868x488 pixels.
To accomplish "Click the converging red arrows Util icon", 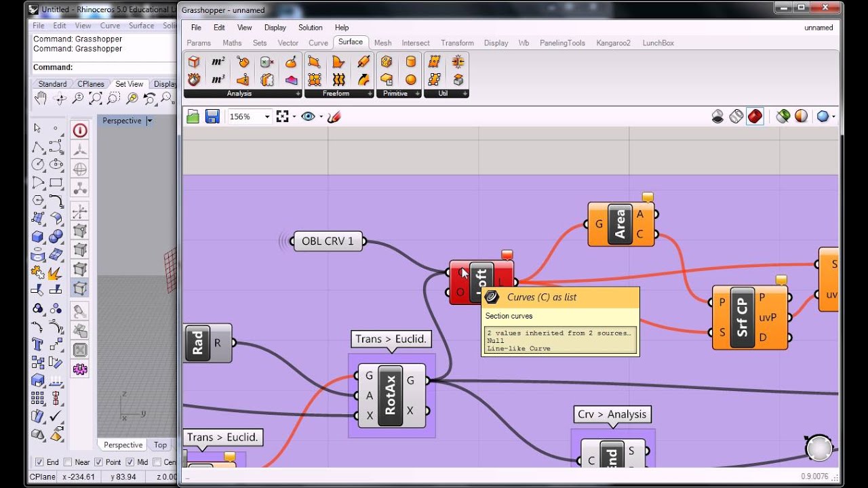I will (458, 62).
